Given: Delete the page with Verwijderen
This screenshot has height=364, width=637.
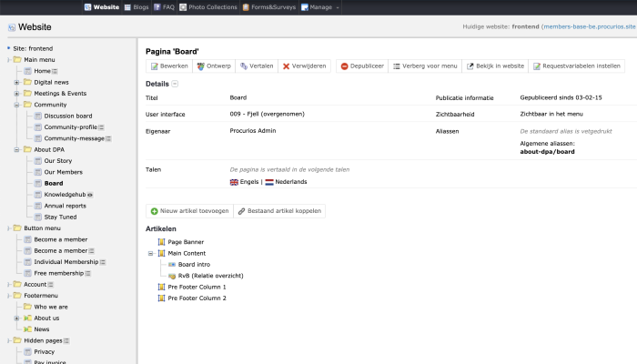Looking at the screenshot, I should point(305,66).
